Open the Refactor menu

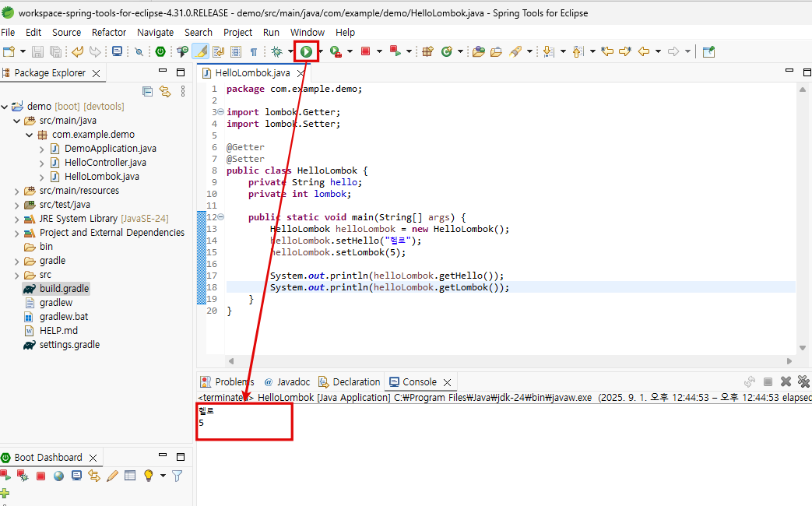(109, 32)
